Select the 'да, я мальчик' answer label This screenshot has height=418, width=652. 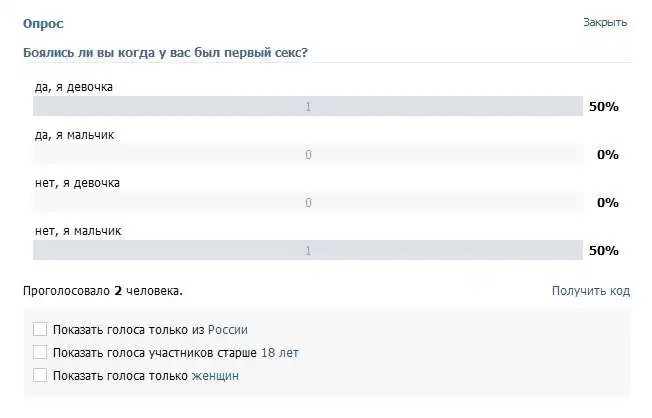point(75,135)
